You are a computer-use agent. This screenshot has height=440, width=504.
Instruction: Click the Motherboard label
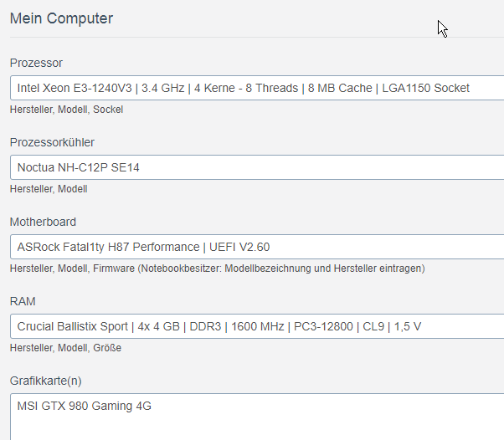click(43, 222)
